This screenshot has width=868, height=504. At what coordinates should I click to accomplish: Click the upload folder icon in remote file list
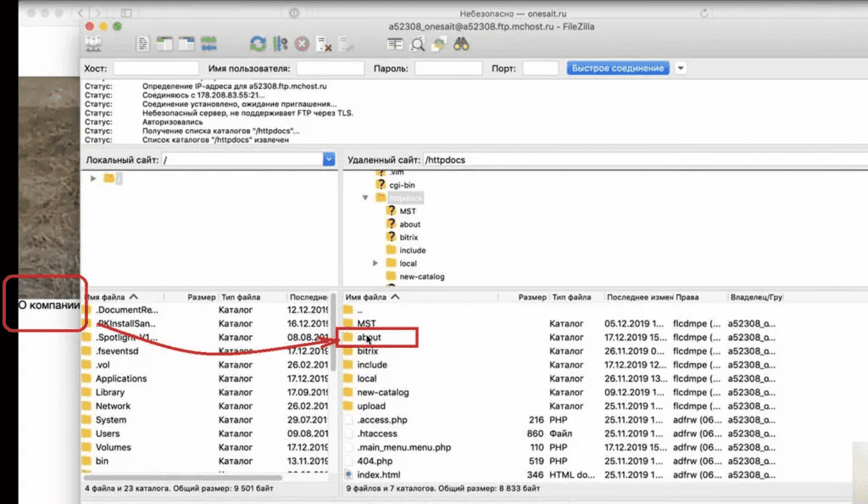pos(348,406)
